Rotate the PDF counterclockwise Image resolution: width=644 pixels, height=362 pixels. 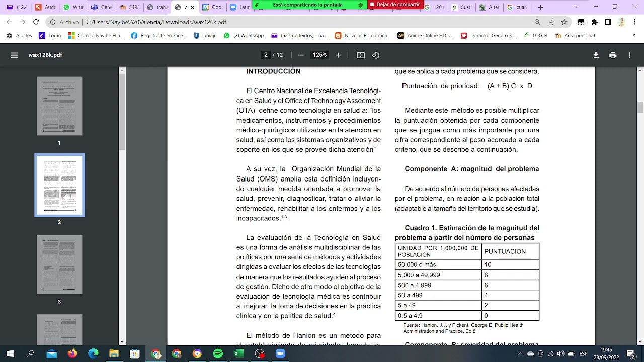click(x=376, y=55)
